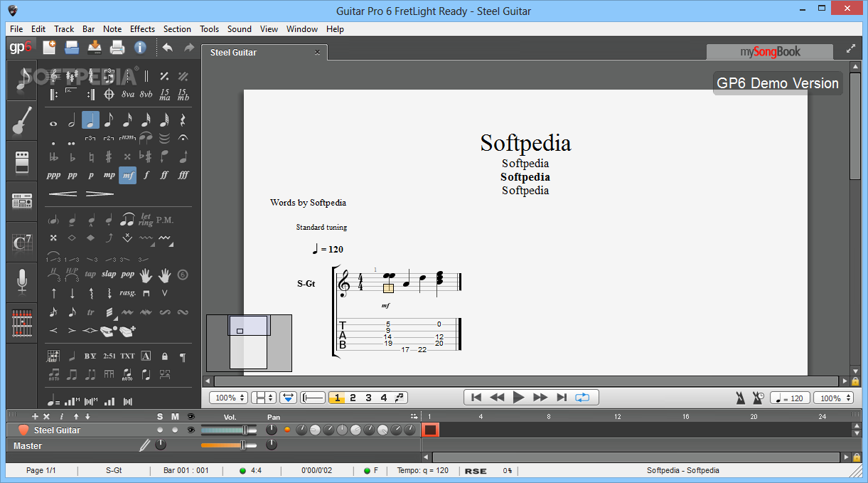The image size is (868, 483).
Task: Toggle mute for the Steel Guitar track
Action: 175,430
